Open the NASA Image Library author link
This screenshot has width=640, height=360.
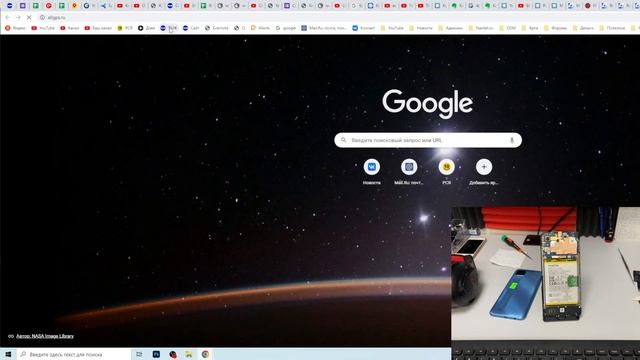(45, 336)
